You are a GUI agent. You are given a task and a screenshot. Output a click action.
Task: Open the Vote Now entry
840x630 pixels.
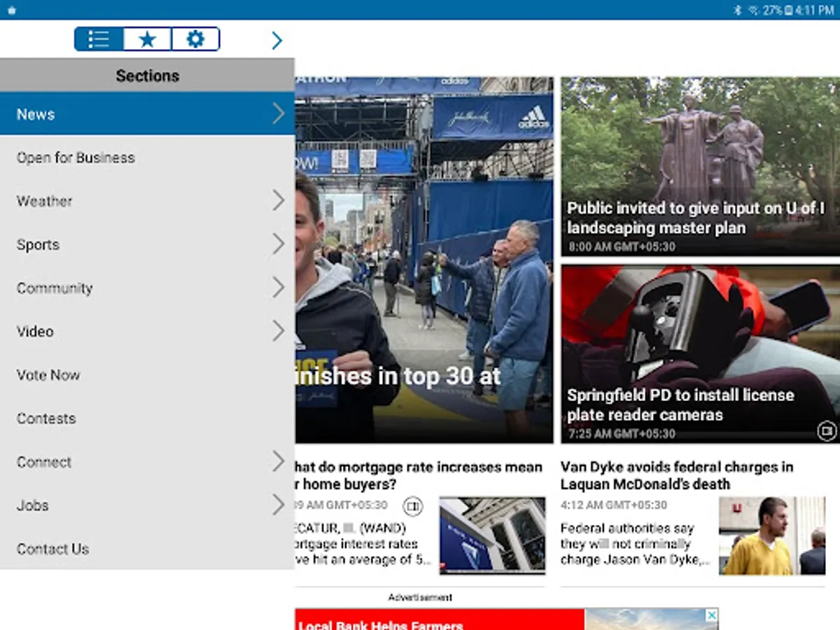pos(147,374)
